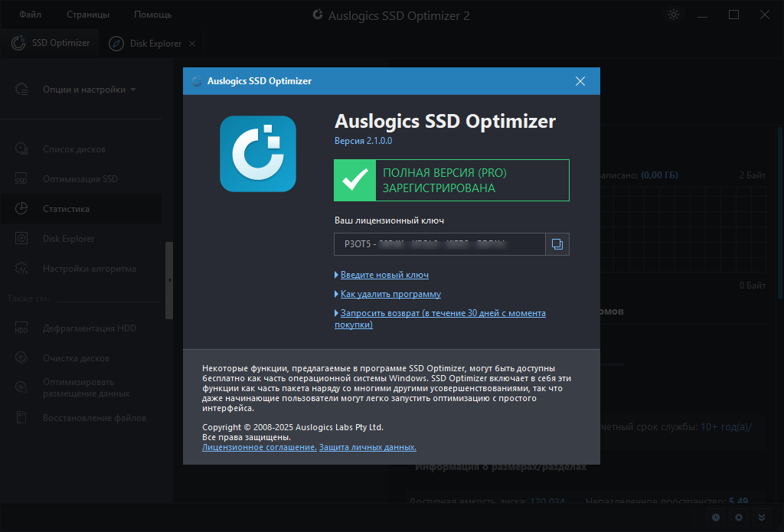The height and width of the screenshot is (532, 784).
Task: Open 'Восстановление файлов' icon
Action: [x=21, y=417]
